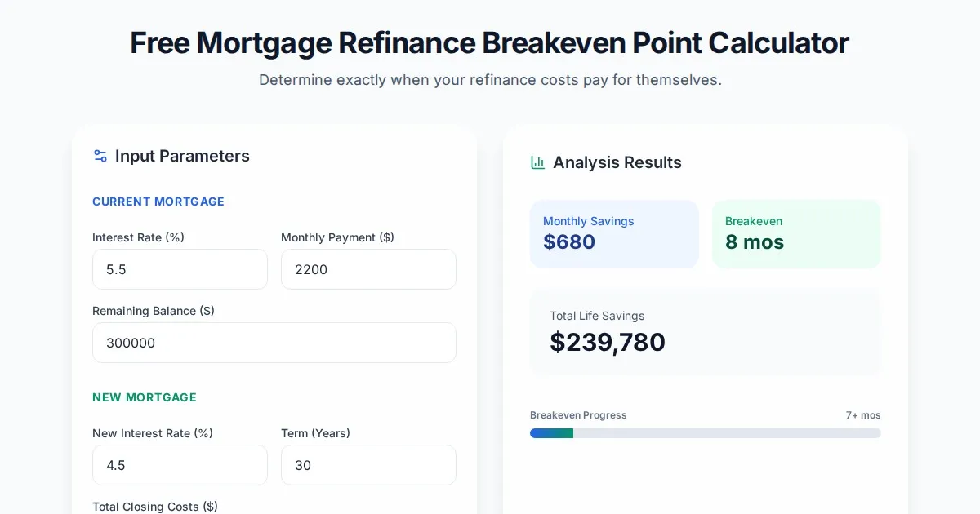Click the Remaining Balance ($) label
The height and width of the screenshot is (514, 980).
click(x=154, y=311)
